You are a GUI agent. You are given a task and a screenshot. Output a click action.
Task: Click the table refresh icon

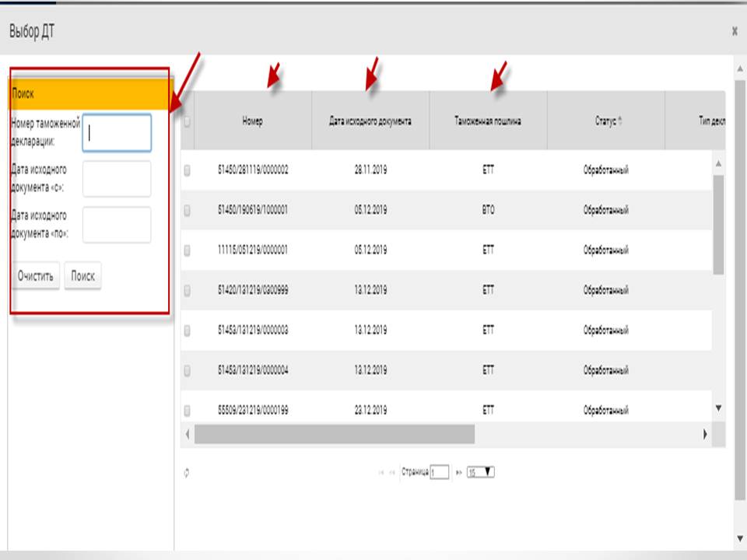[x=187, y=473]
